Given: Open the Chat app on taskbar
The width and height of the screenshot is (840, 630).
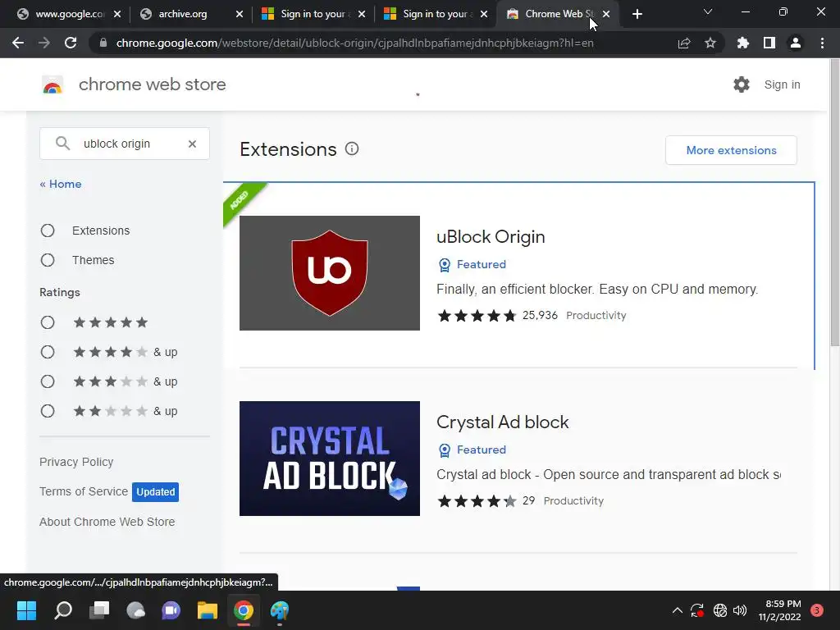Looking at the screenshot, I should coord(171,610).
